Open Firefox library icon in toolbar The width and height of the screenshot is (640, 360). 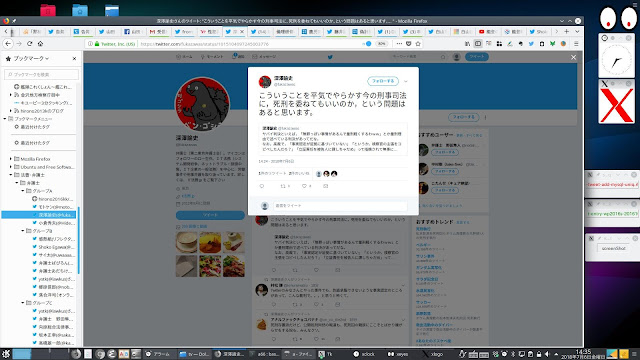pyautogui.click(x=467, y=44)
